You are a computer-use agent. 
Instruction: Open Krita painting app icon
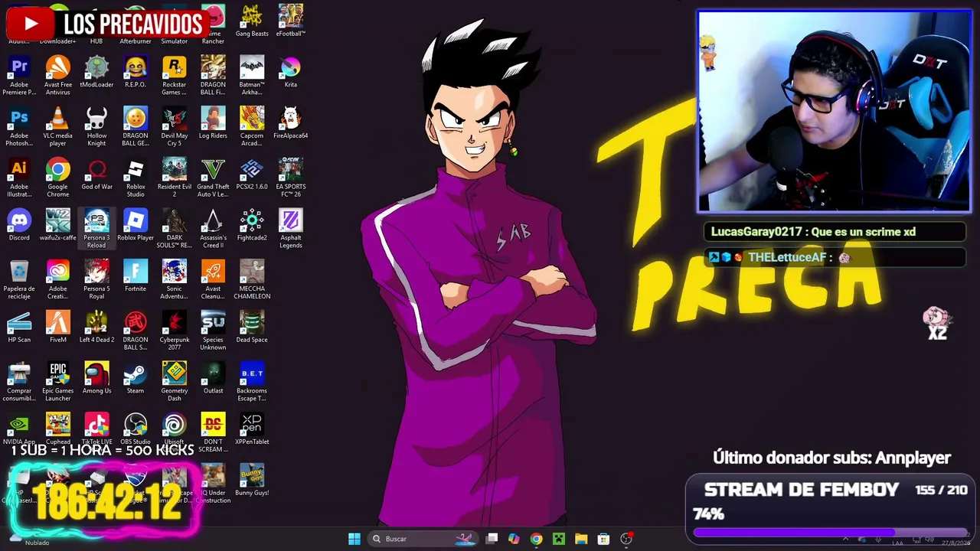tap(291, 72)
